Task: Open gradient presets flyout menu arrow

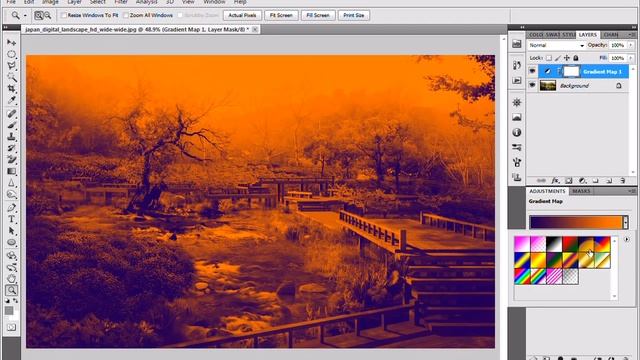Action: [627, 240]
